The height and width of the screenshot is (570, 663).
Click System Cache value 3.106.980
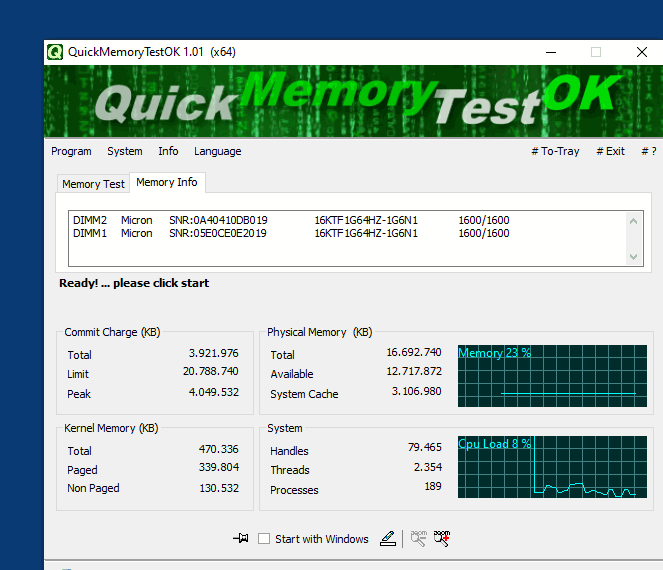pyautogui.click(x=416, y=391)
